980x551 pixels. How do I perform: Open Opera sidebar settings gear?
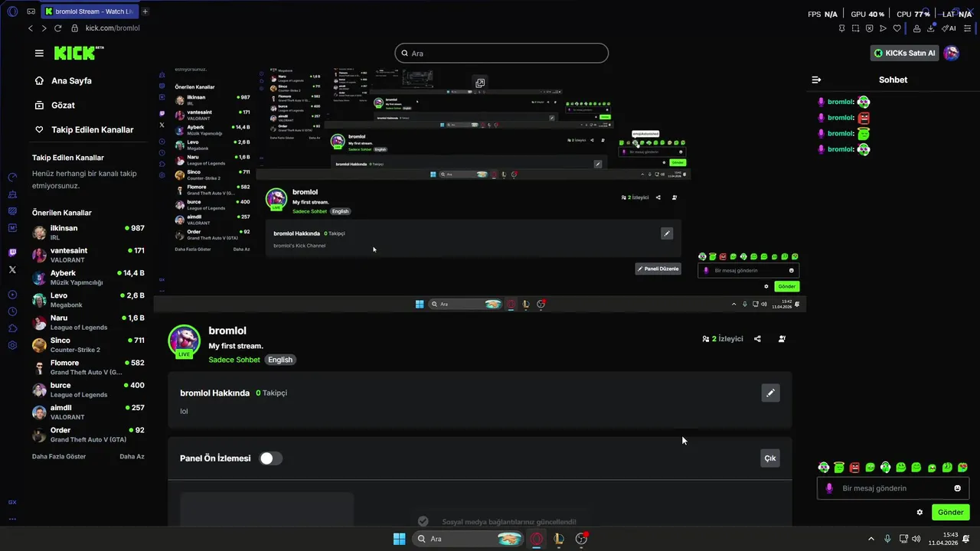click(x=12, y=345)
